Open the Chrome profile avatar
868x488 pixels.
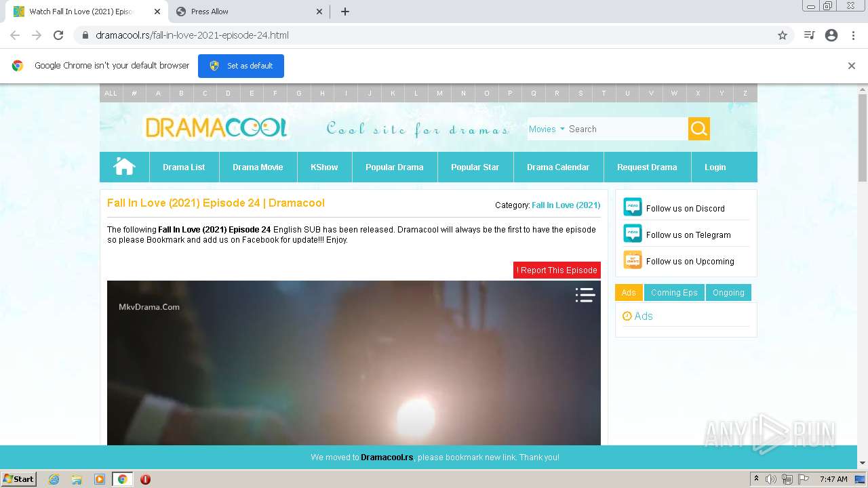831,35
